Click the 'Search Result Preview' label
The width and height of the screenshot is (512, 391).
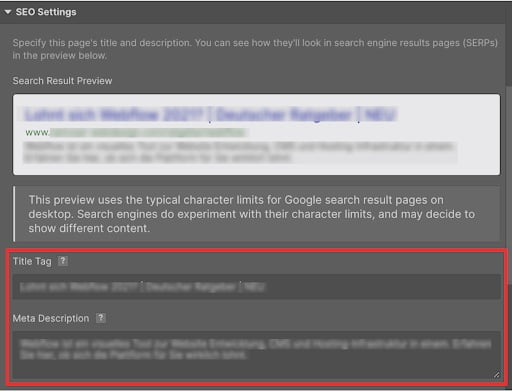point(62,81)
